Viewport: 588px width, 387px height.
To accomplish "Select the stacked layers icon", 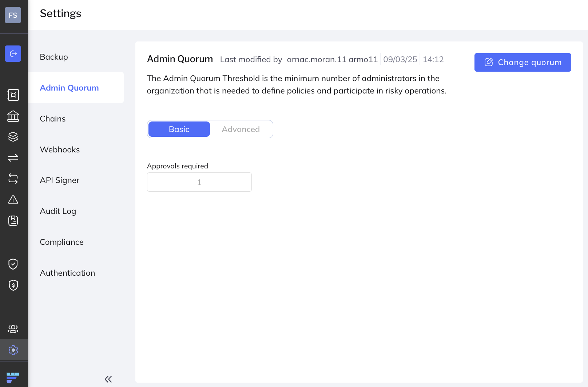I will (x=13, y=137).
